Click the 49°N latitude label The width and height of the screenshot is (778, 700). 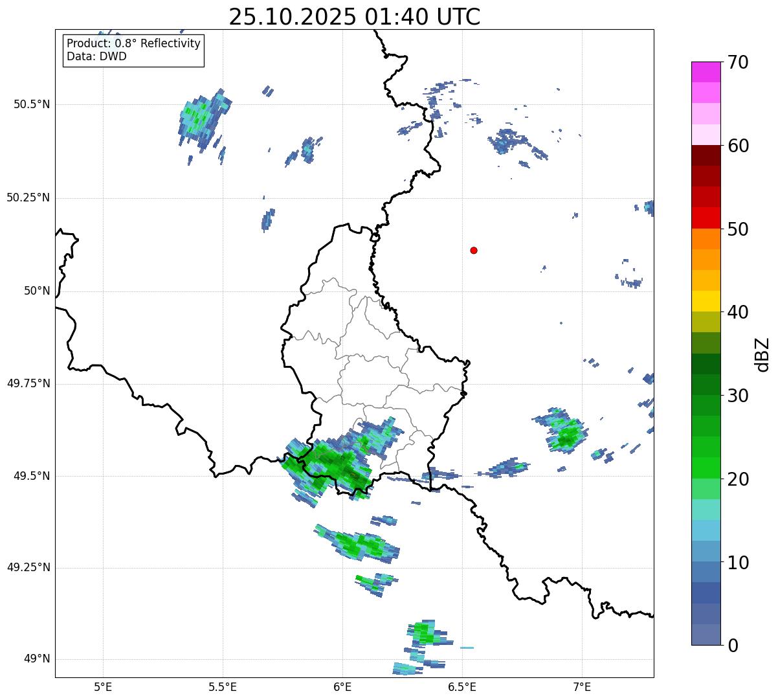tap(38, 659)
